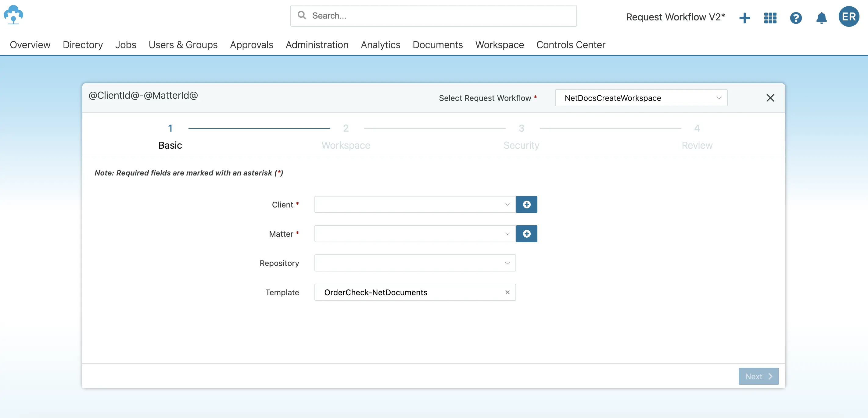This screenshot has height=418, width=868.
Task: Switch to the Analytics section
Action: click(x=380, y=44)
